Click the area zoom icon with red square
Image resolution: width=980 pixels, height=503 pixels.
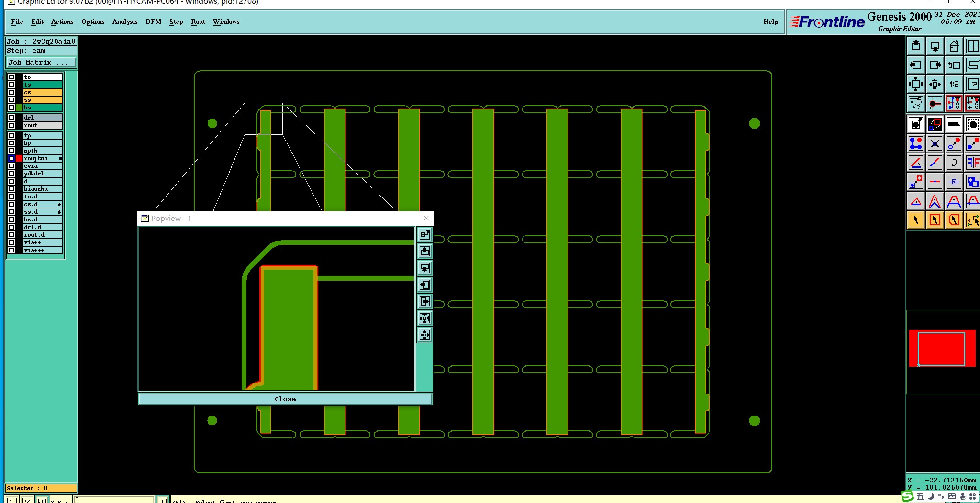[935, 125]
